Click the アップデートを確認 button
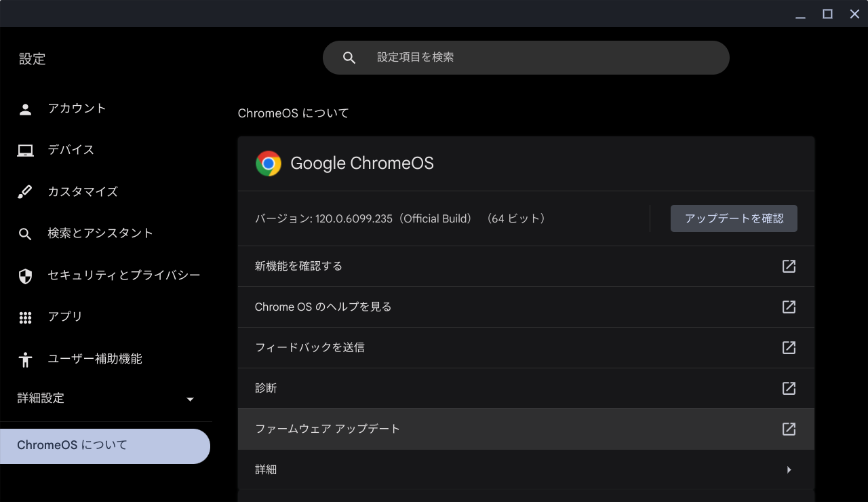868x502 pixels. [734, 218]
